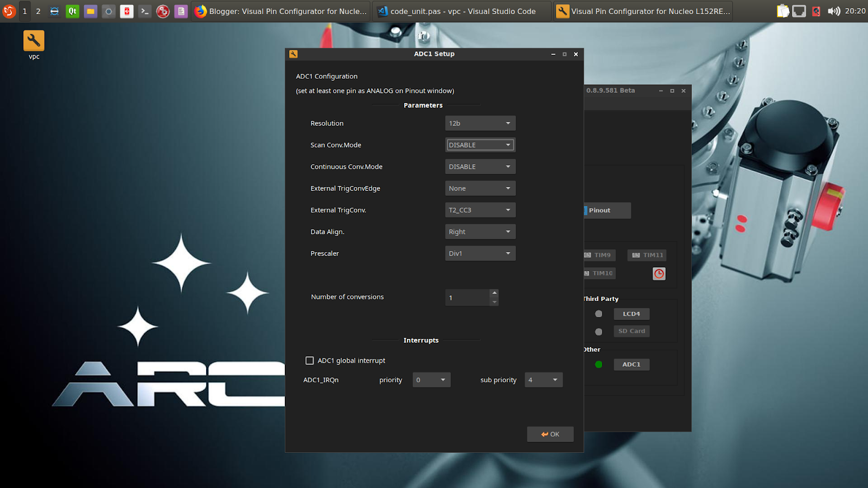The height and width of the screenshot is (488, 868).
Task: Toggle the green ADC1 status indicator
Action: (x=598, y=364)
